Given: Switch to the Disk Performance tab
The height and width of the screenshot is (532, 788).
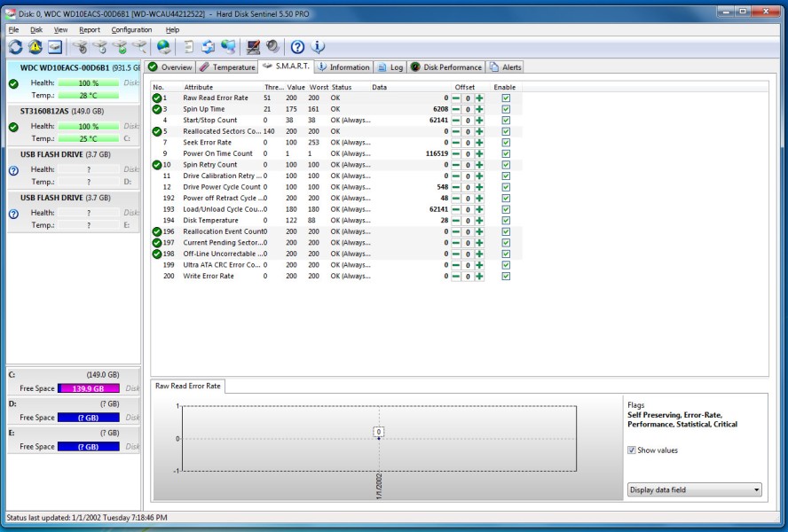Looking at the screenshot, I should [446, 67].
